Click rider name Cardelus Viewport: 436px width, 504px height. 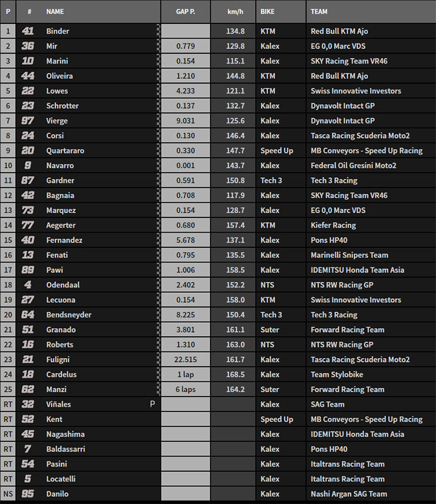point(61,374)
